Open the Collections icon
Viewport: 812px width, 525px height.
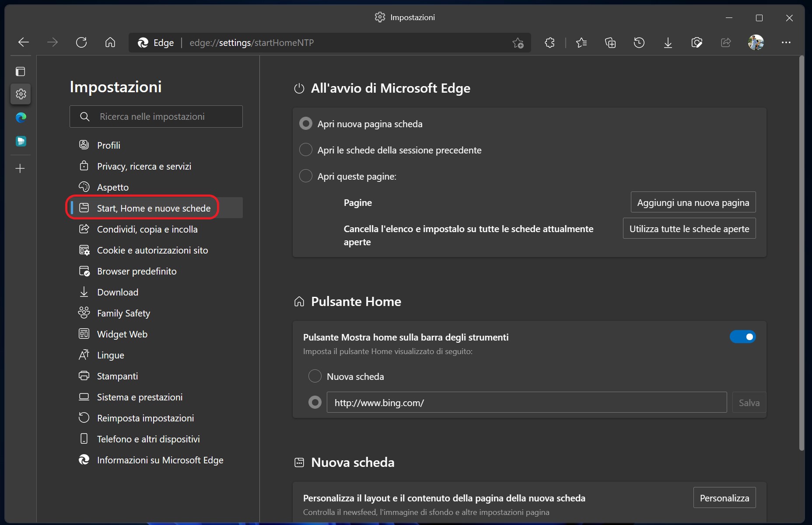610,42
